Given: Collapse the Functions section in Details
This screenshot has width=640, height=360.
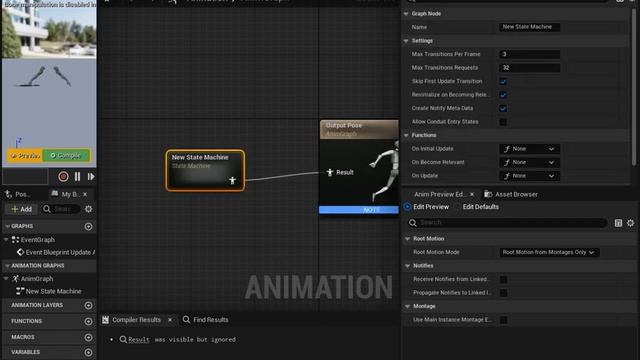Looking at the screenshot, I should pyautogui.click(x=406, y=135).
